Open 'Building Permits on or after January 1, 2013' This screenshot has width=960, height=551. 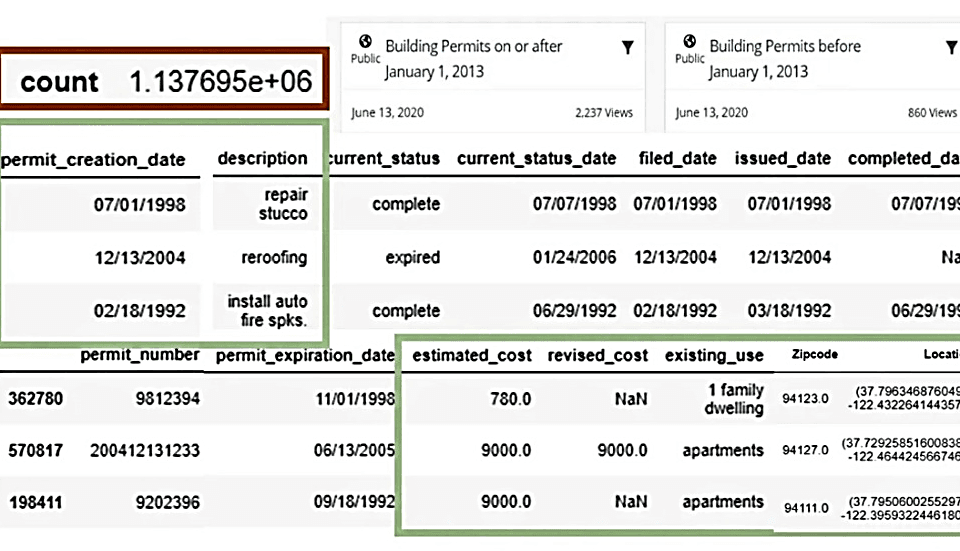(474, 59)
